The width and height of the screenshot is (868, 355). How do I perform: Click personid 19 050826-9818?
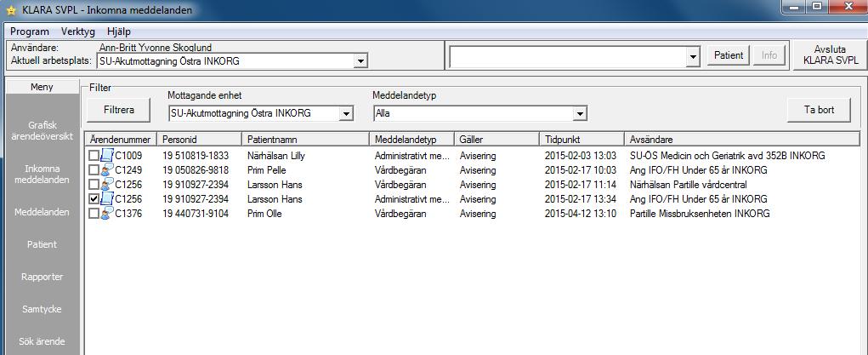coord(196,170)
